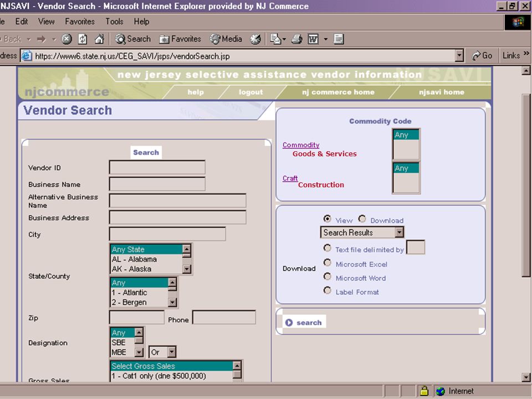Click the Internet zone globe icon
This screenshot has width=532, height=399.
pyautogui.click(x=441, y=391)
